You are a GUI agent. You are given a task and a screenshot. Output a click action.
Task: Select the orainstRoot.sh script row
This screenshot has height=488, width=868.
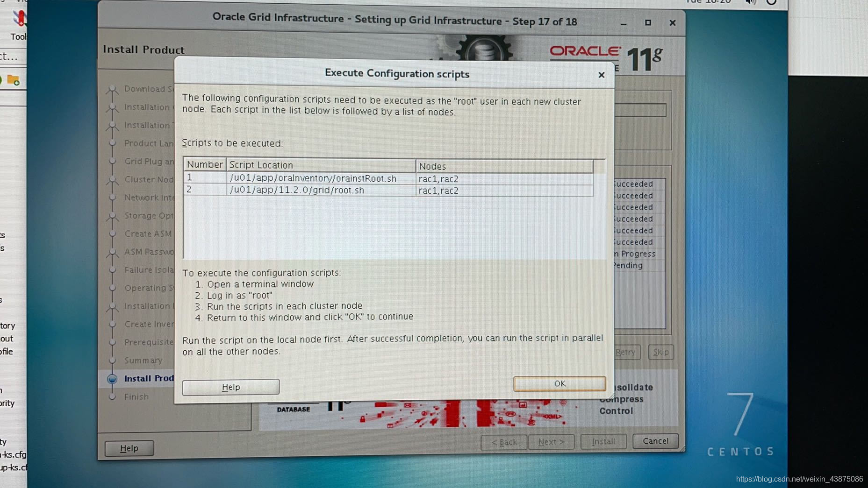click(x=388, y=178)
